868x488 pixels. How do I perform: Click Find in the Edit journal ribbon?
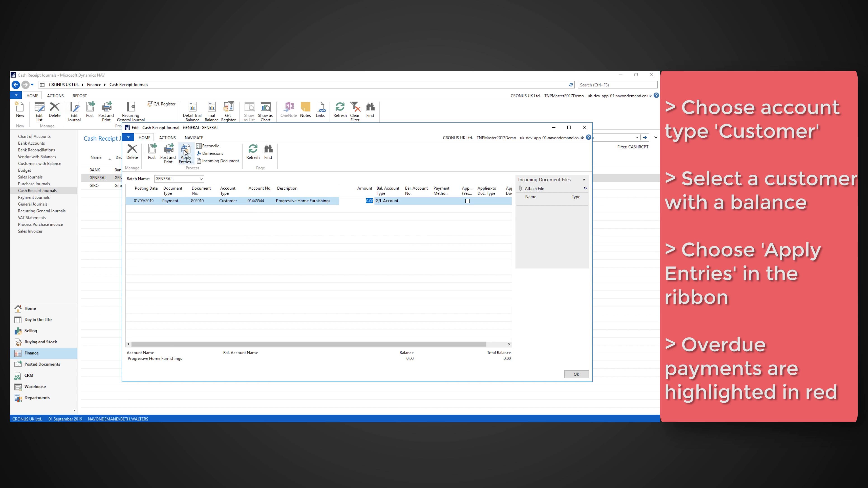(x=268, y=152)
